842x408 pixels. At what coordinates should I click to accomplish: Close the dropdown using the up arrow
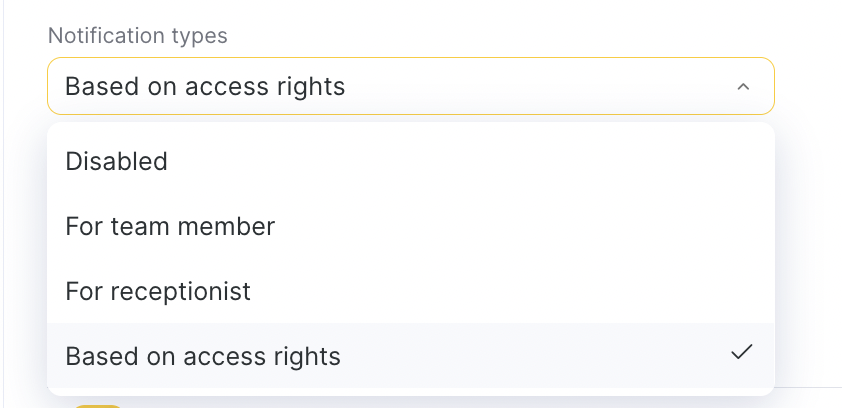[x=742, y=87]
